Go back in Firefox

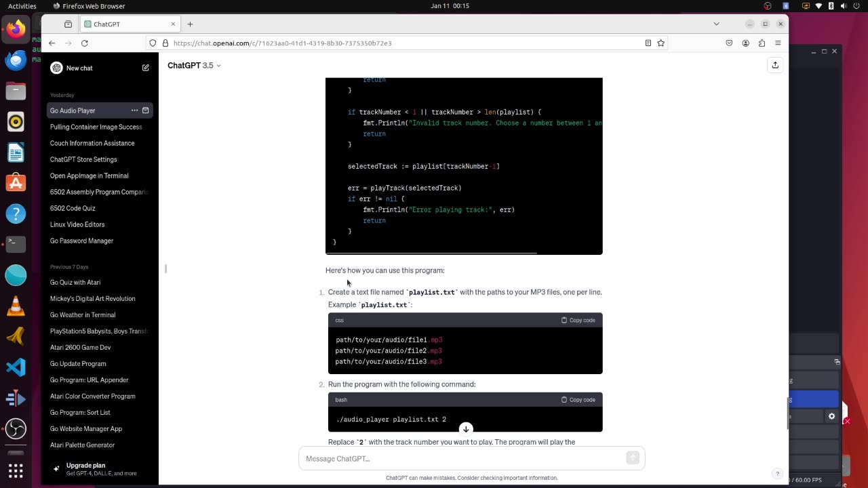pyautogui.click(x=52, y=43)
